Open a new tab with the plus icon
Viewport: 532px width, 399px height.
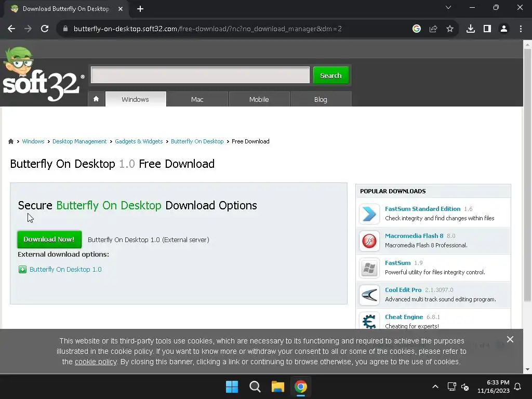[x=140, y=9]
